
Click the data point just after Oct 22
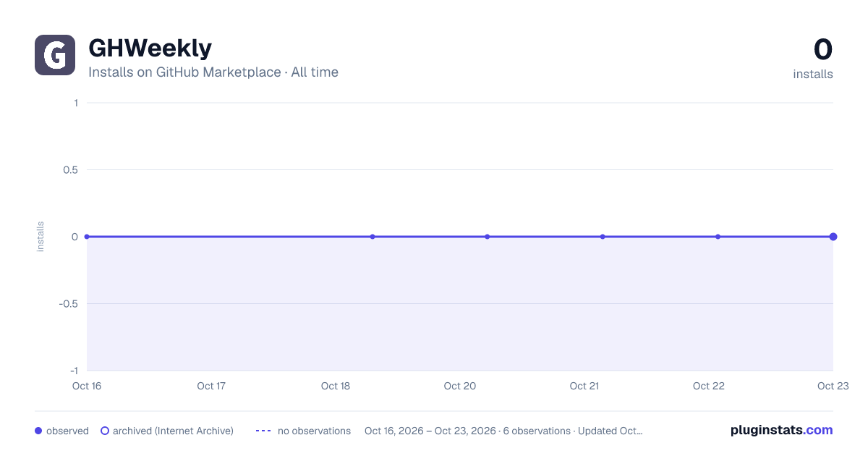pyautogui.click(x=718, y=237)
